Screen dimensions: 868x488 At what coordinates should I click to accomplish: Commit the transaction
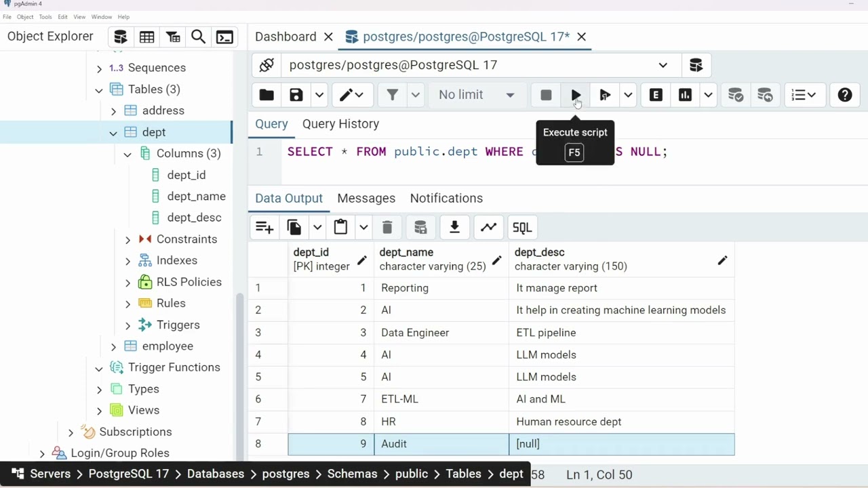[x=736, y=95]
